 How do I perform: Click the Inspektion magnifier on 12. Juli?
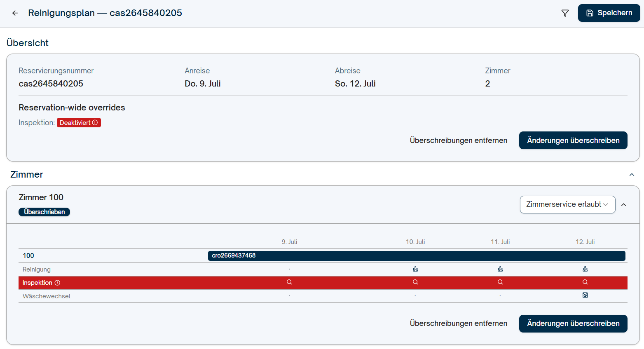[x=585, y=282]
